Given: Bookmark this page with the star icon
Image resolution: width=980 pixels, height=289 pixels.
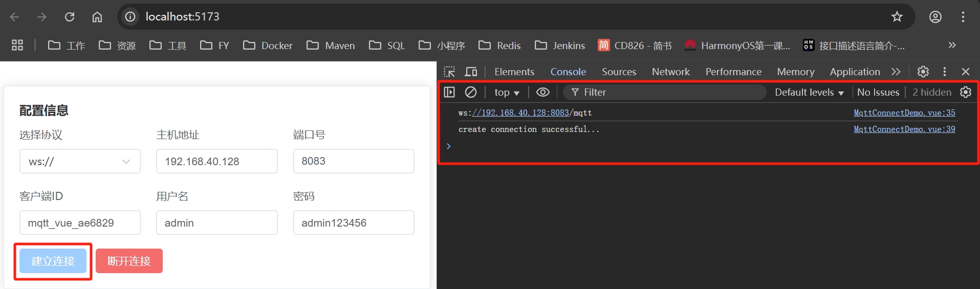Looking at the screenshot, I should tap(897, 17).
